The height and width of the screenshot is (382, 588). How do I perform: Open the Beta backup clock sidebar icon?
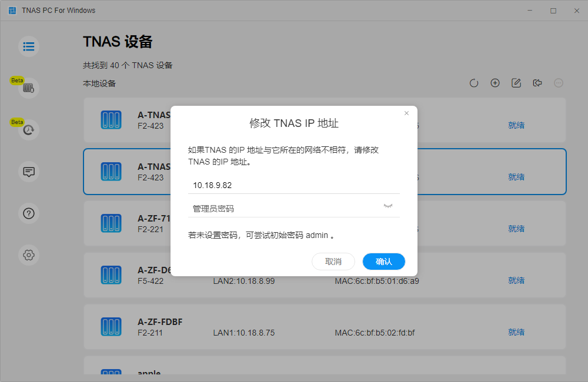click(29, 130)
